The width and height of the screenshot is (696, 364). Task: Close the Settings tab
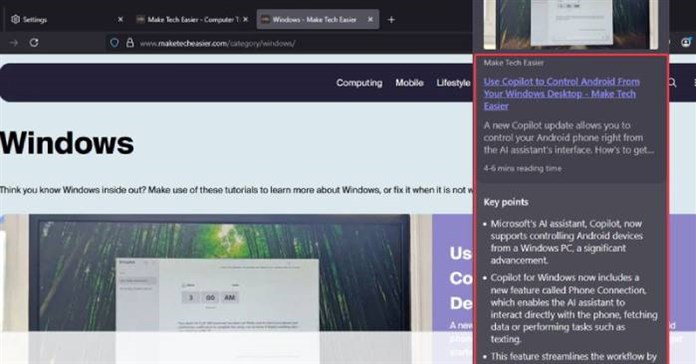(x=120, y=20)
